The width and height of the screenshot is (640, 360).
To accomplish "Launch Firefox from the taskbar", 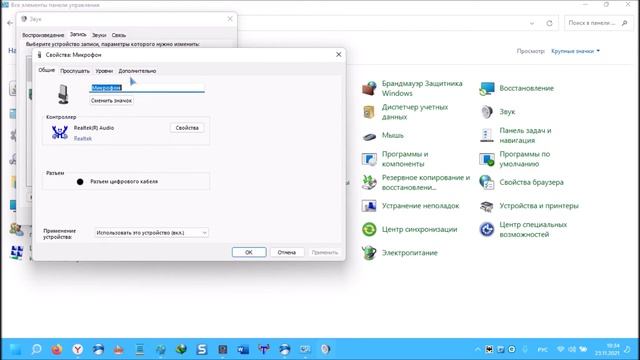I will click(x=57, y=349).
